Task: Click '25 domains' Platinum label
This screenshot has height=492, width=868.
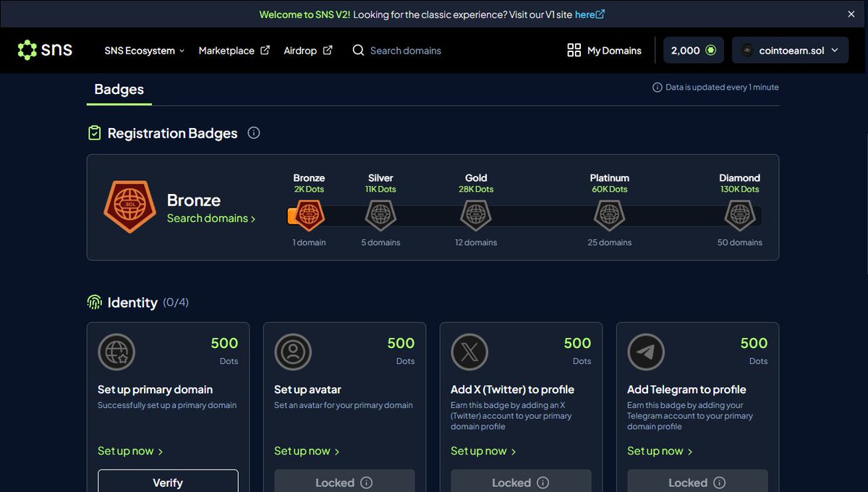Action: point(610,242)
